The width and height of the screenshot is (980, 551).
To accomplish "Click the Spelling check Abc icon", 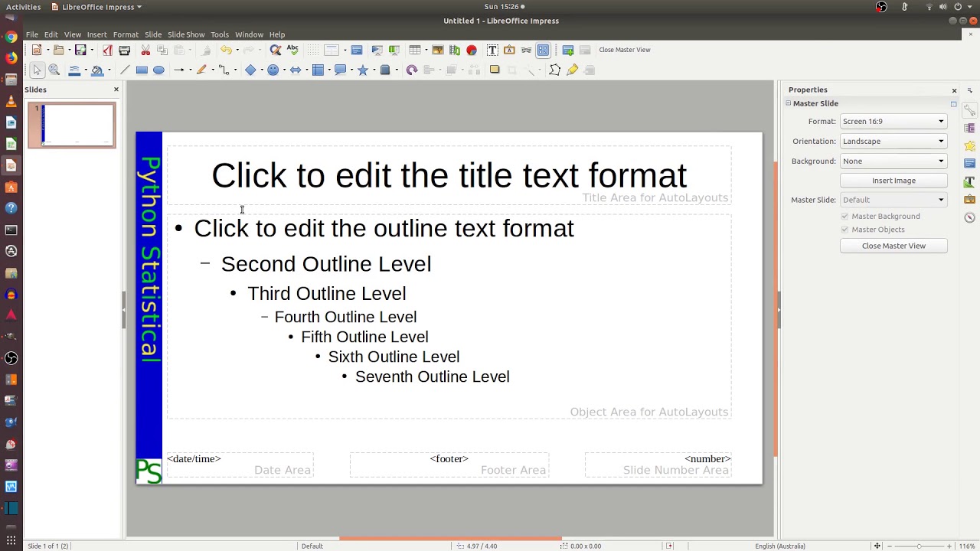I will pos(292,50).
